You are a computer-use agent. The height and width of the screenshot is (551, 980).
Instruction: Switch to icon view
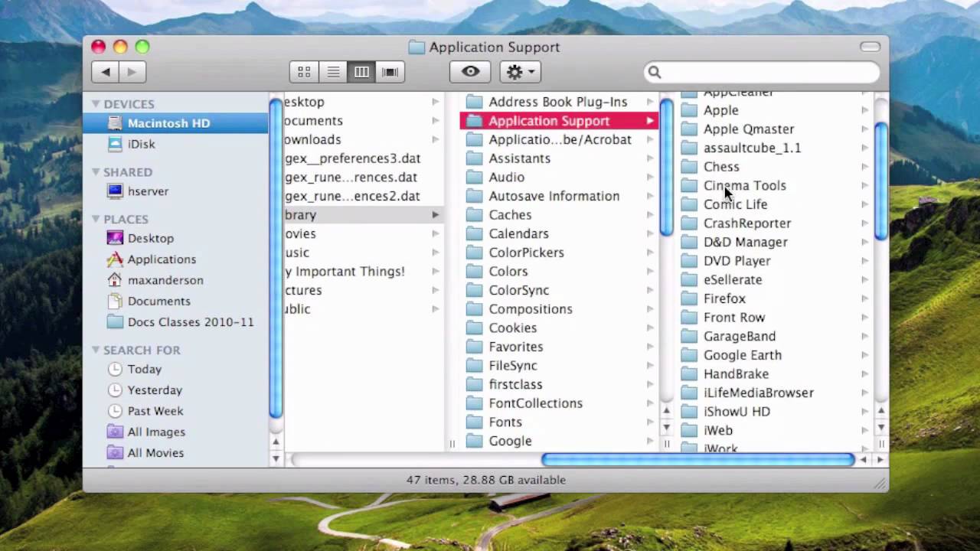304,72
